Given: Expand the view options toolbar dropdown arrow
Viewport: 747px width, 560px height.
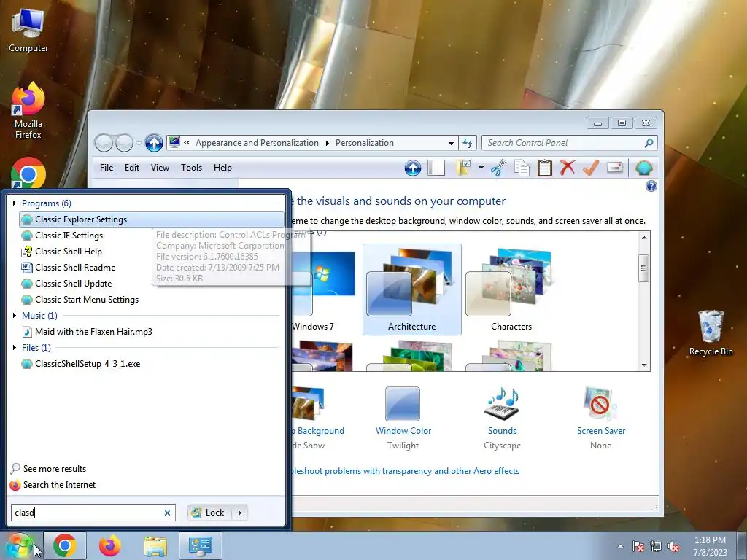Looking at the screenshot, I should coord(481,168).
